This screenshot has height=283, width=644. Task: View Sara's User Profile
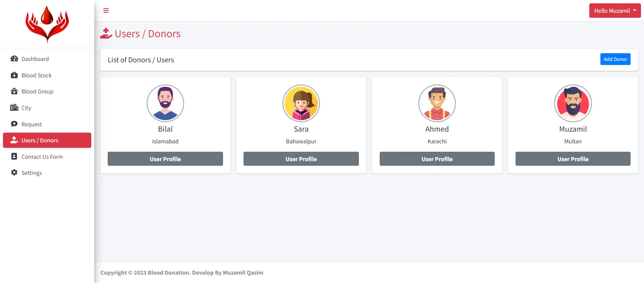pyautogui.click(x=301, y=159)
